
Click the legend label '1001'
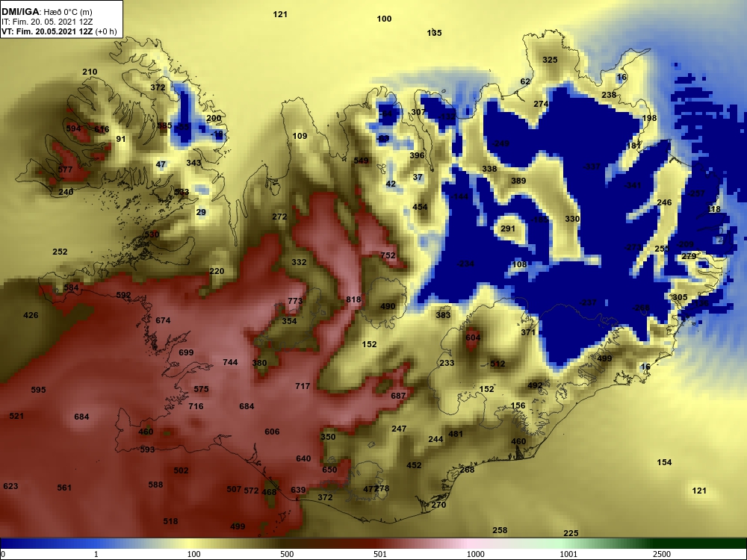click(568, 554)
